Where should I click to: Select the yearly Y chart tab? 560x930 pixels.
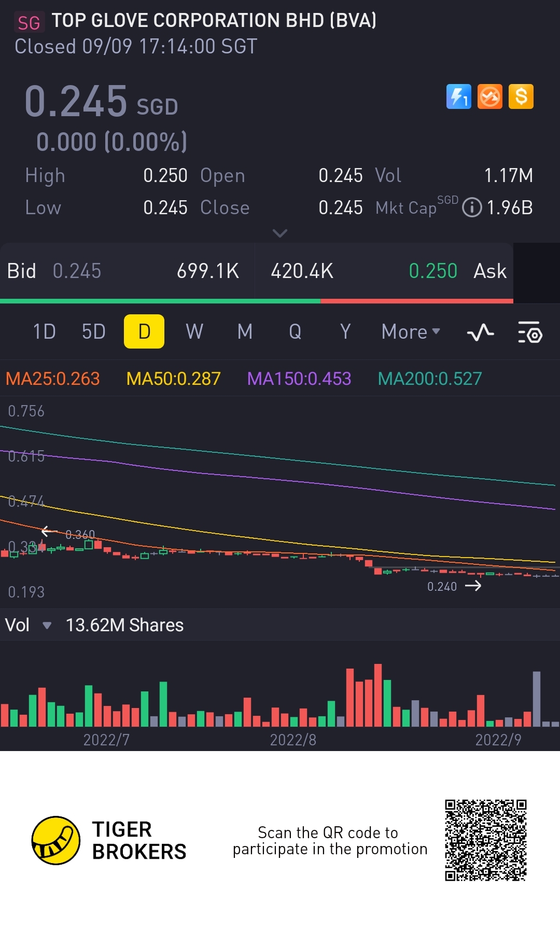(x=345, y=331)
